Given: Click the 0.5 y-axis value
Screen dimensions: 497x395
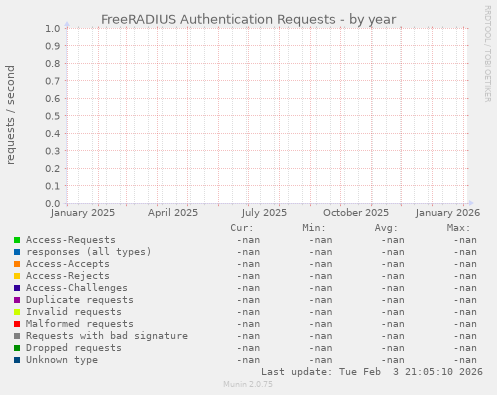Looking at the screenshot, I should 53,116.
